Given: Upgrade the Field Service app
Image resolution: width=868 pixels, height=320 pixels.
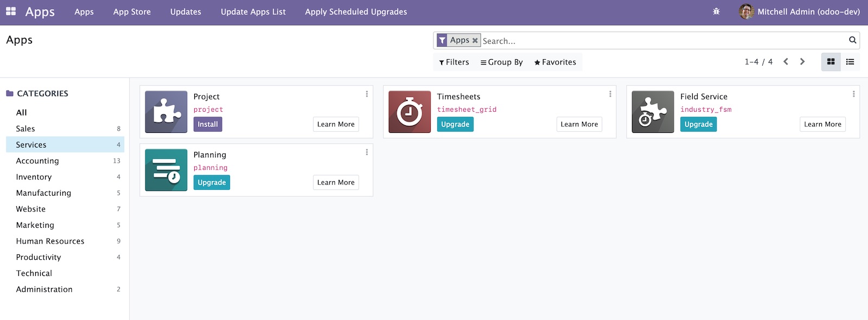Looking at the screenshot, I should coord(698,124).
